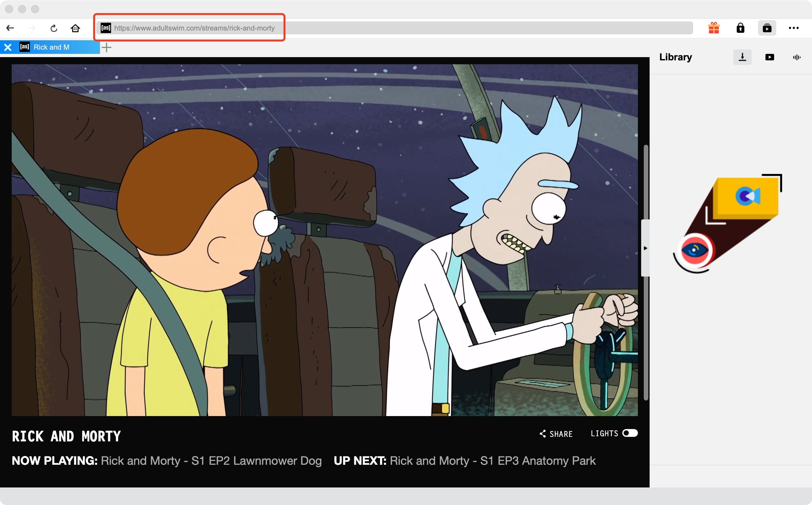Open the RICK AND MORTY show title

[x=66, y=435]
